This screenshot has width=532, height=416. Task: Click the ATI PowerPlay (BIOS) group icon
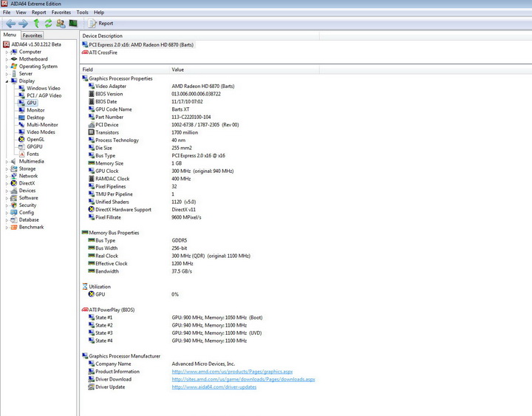[85, 310]
